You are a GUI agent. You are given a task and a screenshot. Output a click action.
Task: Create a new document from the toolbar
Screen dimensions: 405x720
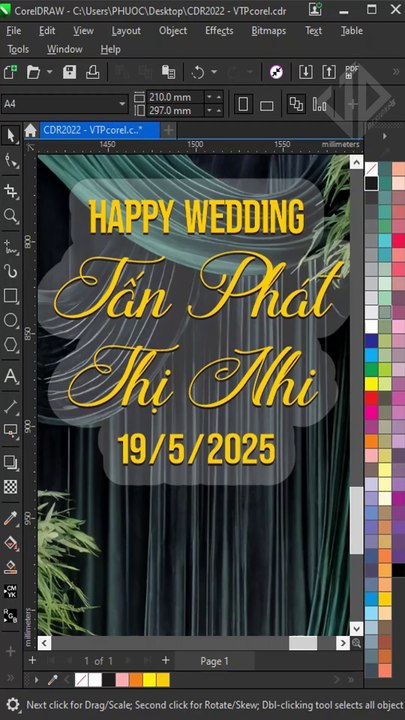[x=10, y=72]
